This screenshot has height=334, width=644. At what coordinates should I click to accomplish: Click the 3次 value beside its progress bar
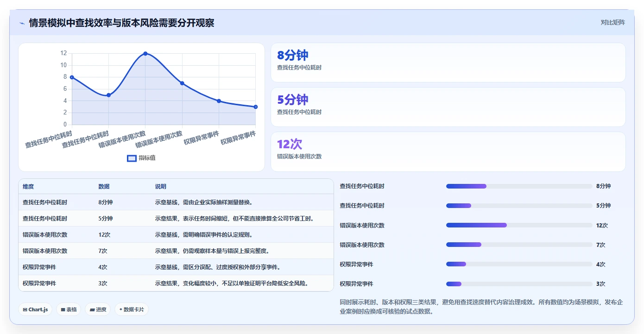pos(600,284)
